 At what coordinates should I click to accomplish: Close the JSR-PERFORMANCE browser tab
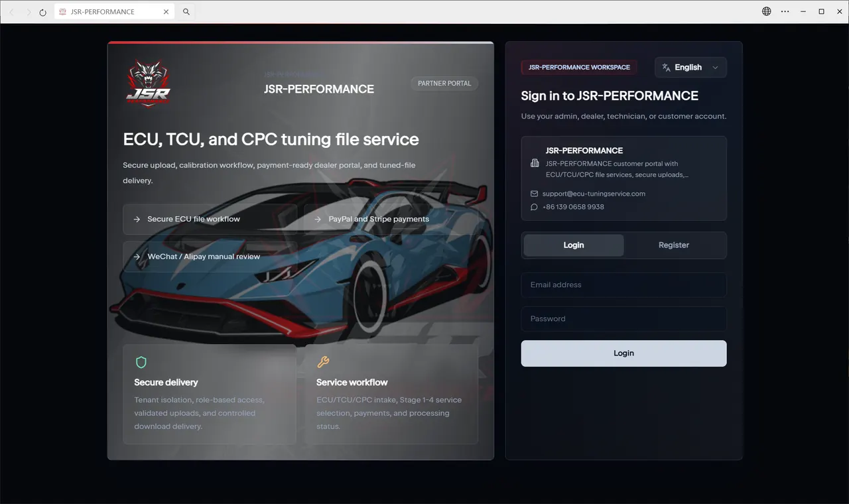(x=166, y=12)
